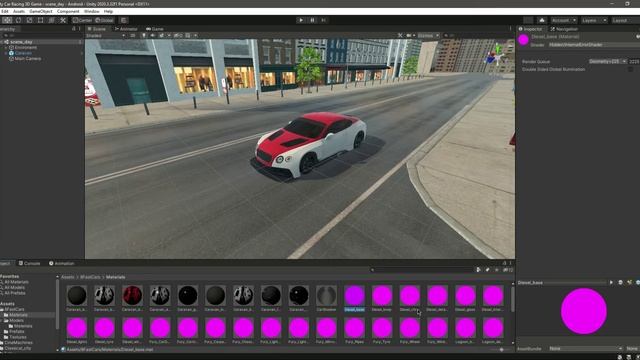Expand the Environment object arrow

[6, 48]
